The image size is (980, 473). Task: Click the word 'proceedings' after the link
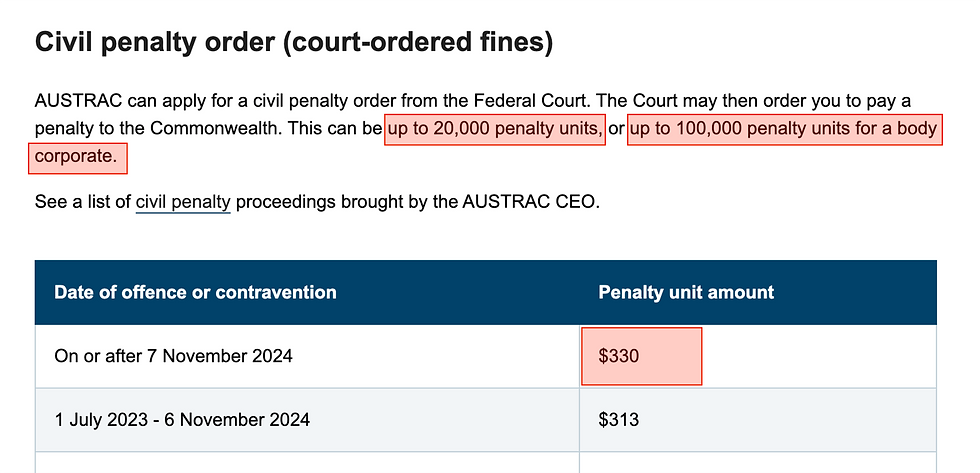(x=284, y=203)
